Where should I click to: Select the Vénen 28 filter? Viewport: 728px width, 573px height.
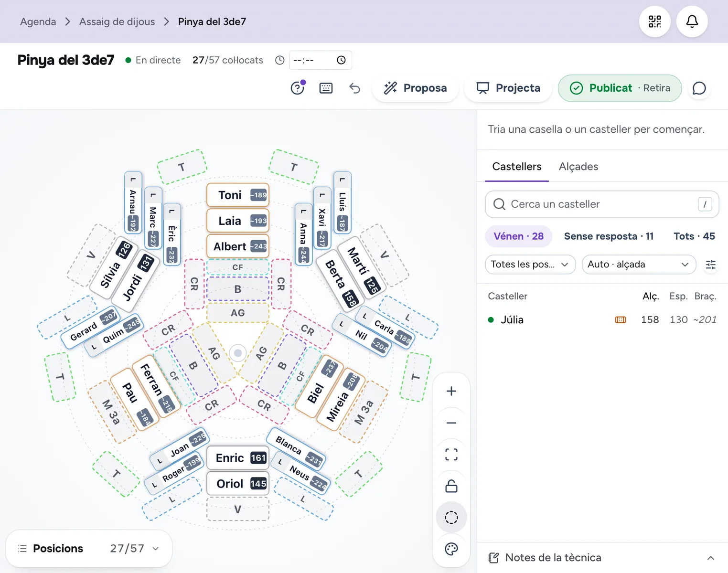tap(519, 236)
